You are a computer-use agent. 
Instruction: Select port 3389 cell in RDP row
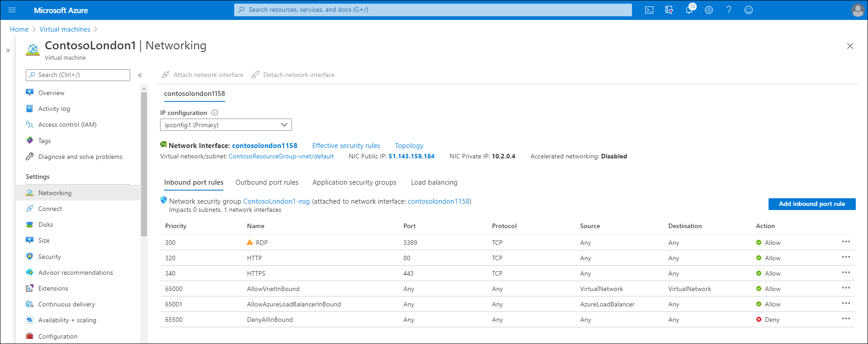pos(410,243)
